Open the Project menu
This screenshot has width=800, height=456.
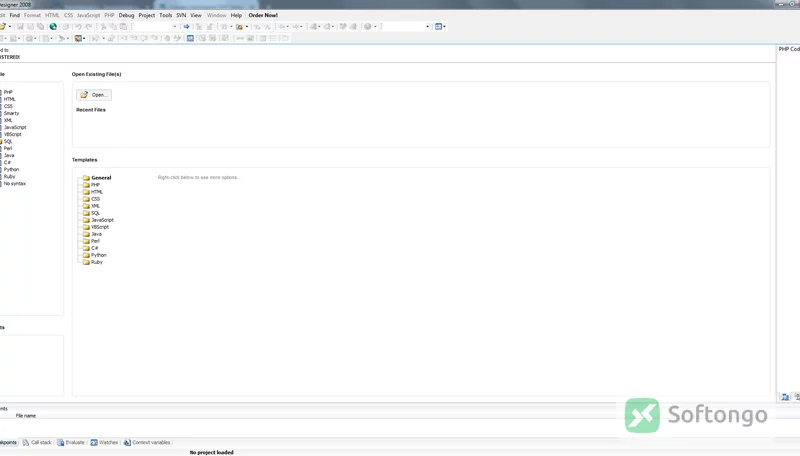146,15
